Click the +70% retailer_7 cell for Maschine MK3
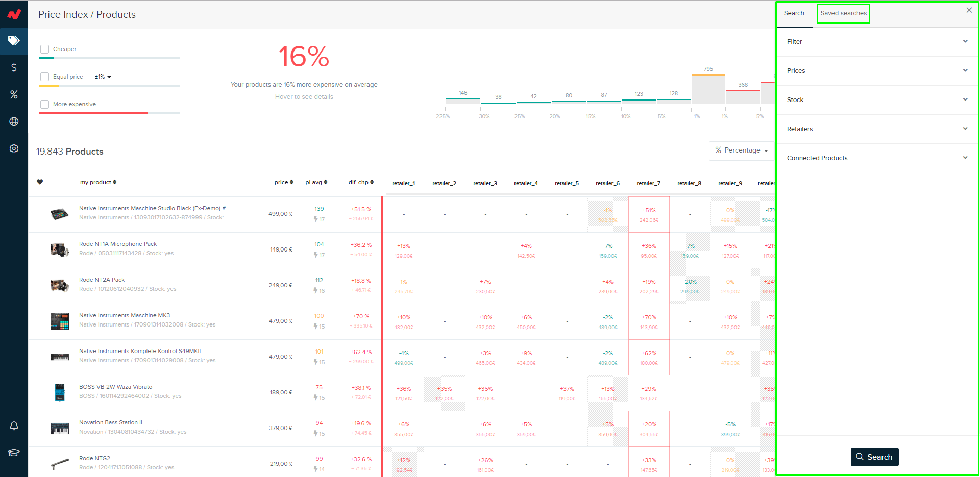Image resolution: width=980 pixels, height=477 pixels. click(649, 322)
